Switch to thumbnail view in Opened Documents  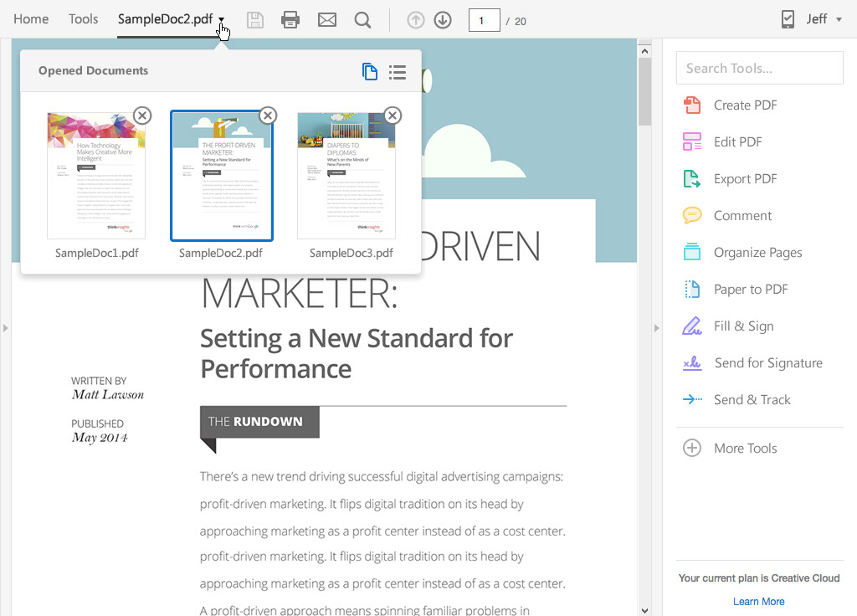point(370,72)
